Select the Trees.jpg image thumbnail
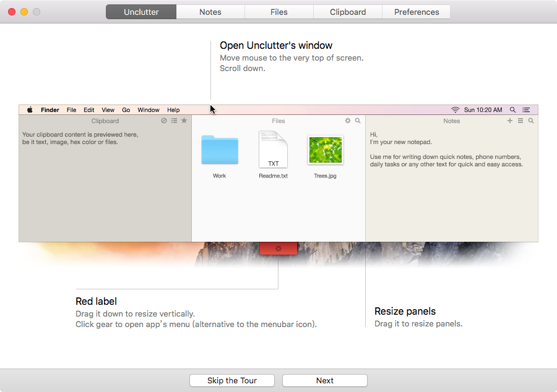The image size is (557, 392). pos(326,150)
